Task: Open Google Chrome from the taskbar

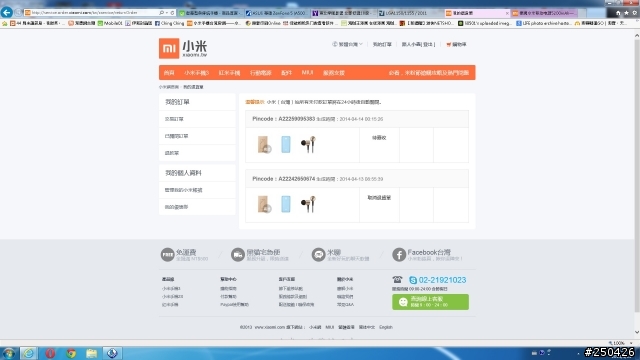Action: tap(71, 353)
